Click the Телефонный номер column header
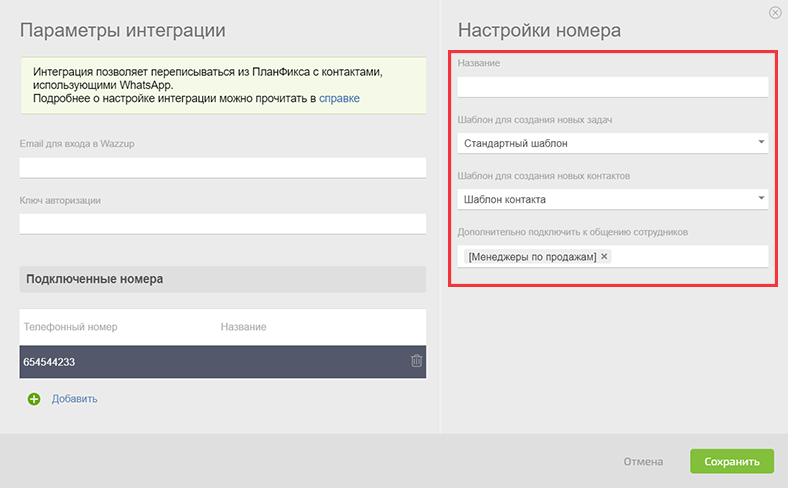788x488 pixels. tap(70, 327)
